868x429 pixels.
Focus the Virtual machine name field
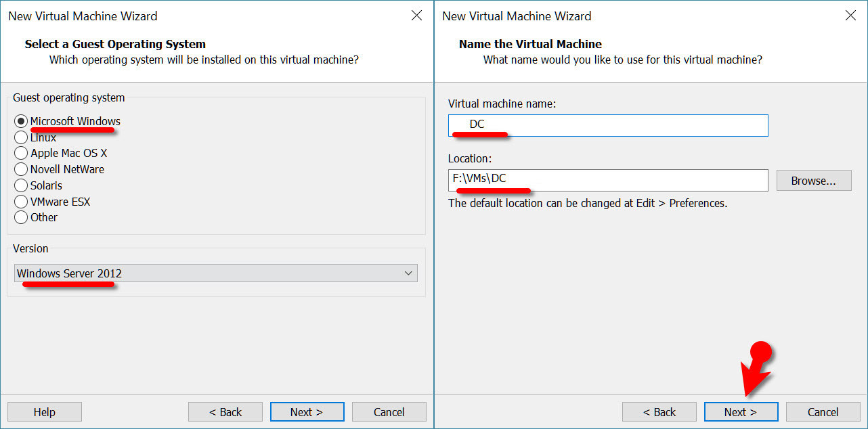click(608, 125)
